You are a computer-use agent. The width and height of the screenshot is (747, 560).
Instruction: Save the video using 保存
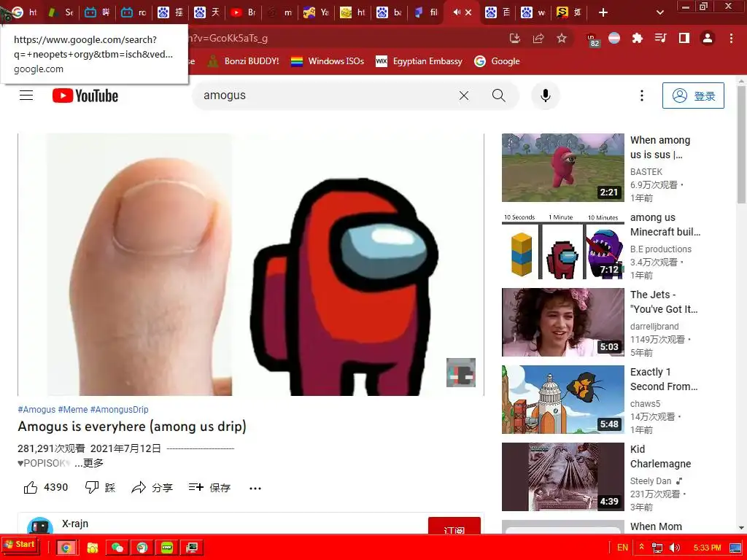[209, 488]
